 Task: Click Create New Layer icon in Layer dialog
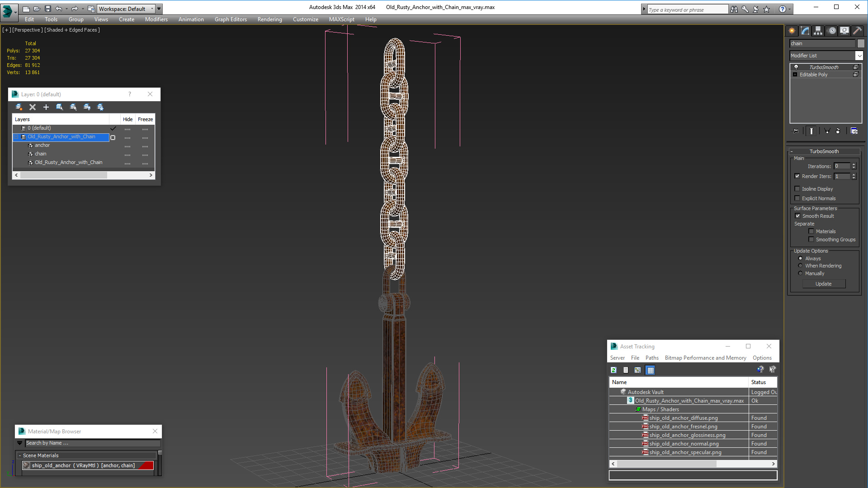point(19,107)
